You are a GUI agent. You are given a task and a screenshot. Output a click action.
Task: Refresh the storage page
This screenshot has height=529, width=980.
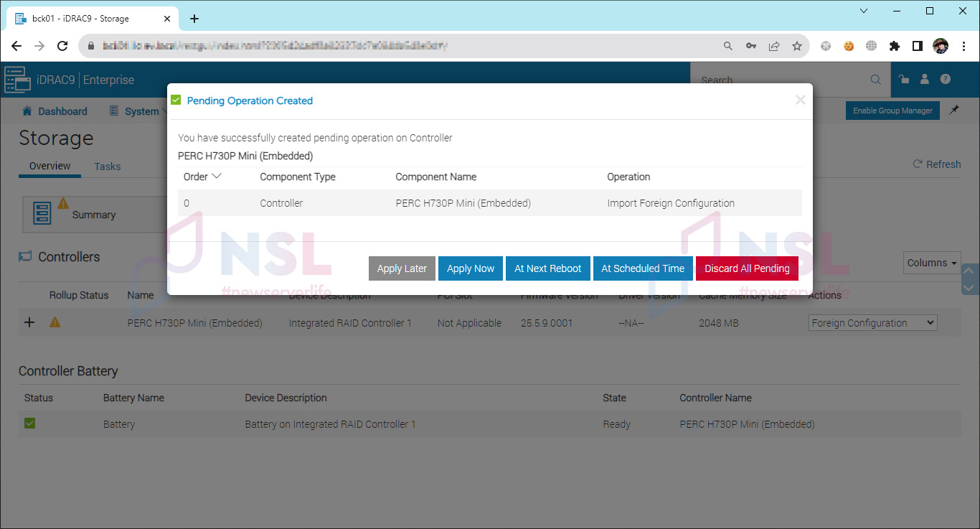click(x=936, y=164)
